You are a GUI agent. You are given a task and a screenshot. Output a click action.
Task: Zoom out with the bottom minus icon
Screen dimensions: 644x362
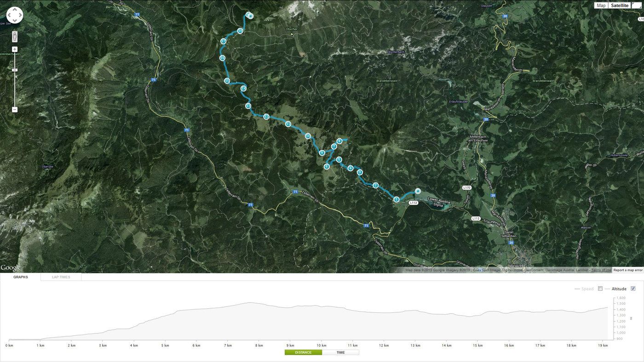pos(15,109)
